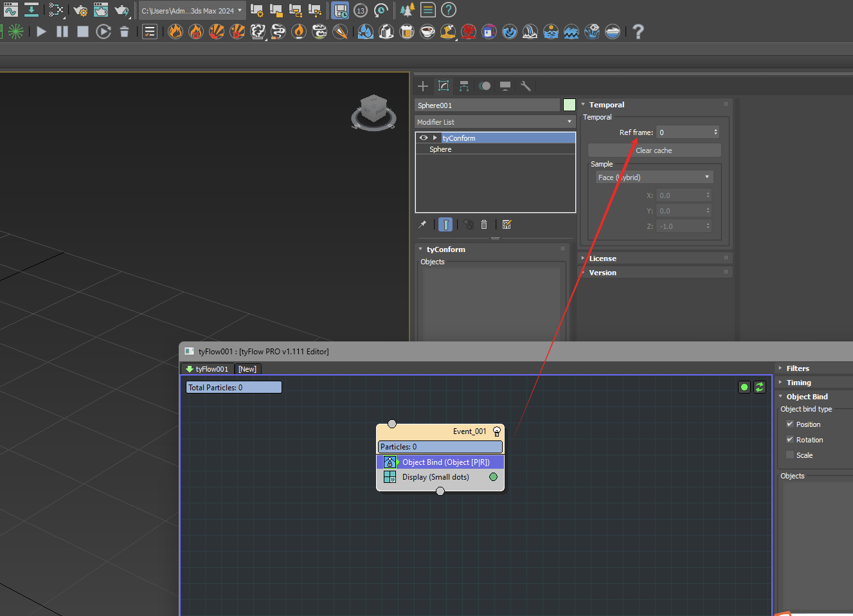Open the Utilities wrench panel
Image resolution: width=853 pixels, height=616 pixels.
(525, 86)
